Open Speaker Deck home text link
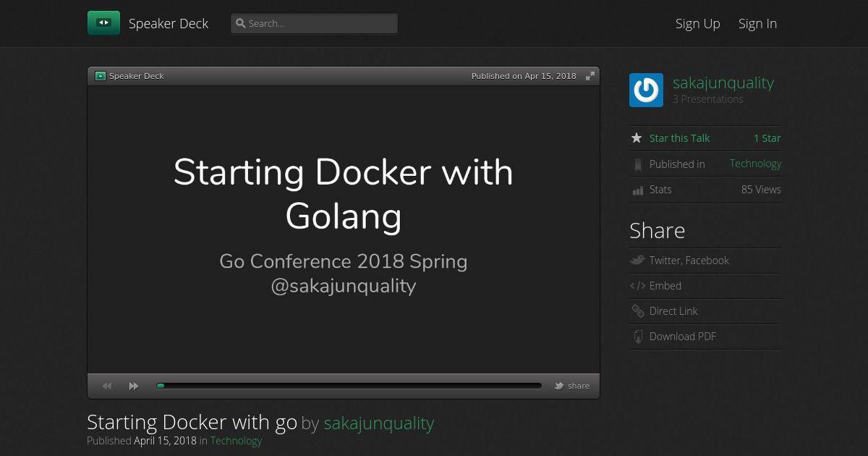868x456 pixels. 169,23
